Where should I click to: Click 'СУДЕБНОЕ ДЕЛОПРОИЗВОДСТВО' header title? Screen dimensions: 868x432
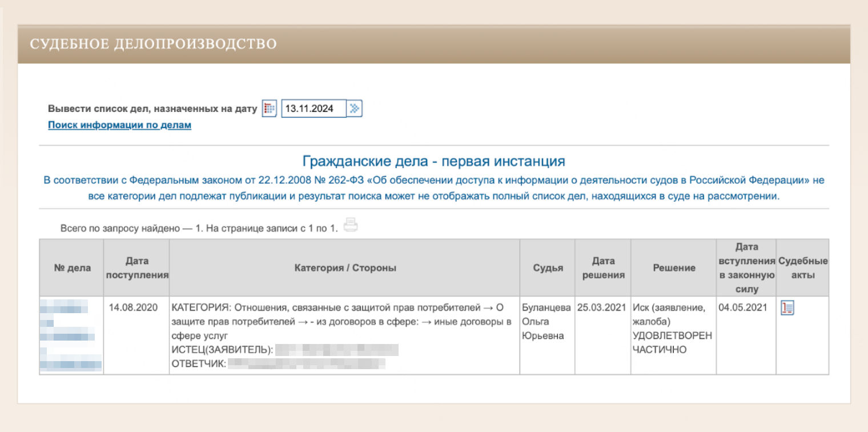point(154,44)
